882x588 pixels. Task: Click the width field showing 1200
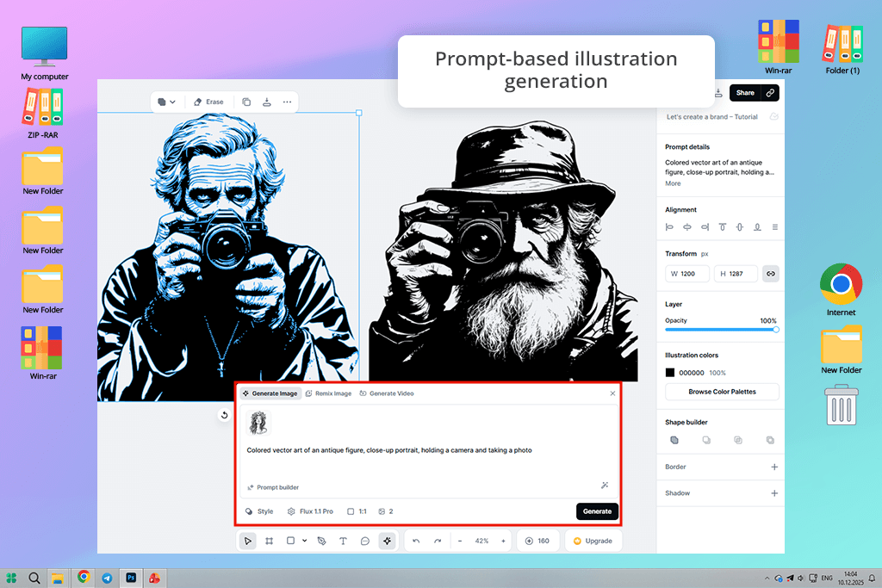tap(687, 274)
